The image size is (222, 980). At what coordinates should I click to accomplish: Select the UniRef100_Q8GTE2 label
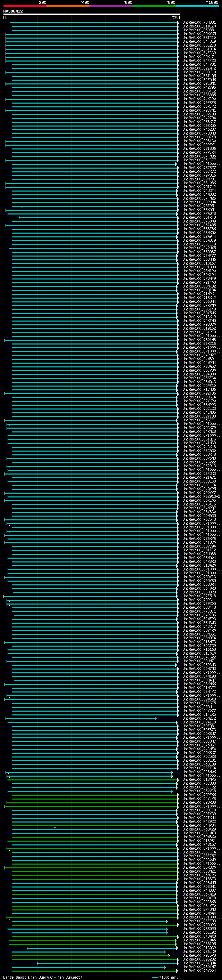[x=199, y=91]
